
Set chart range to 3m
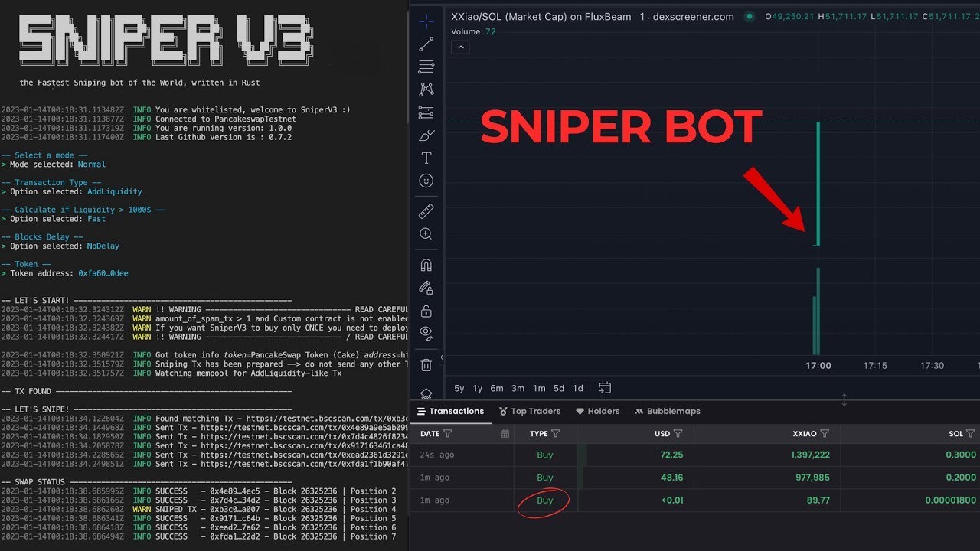(518, 388)
